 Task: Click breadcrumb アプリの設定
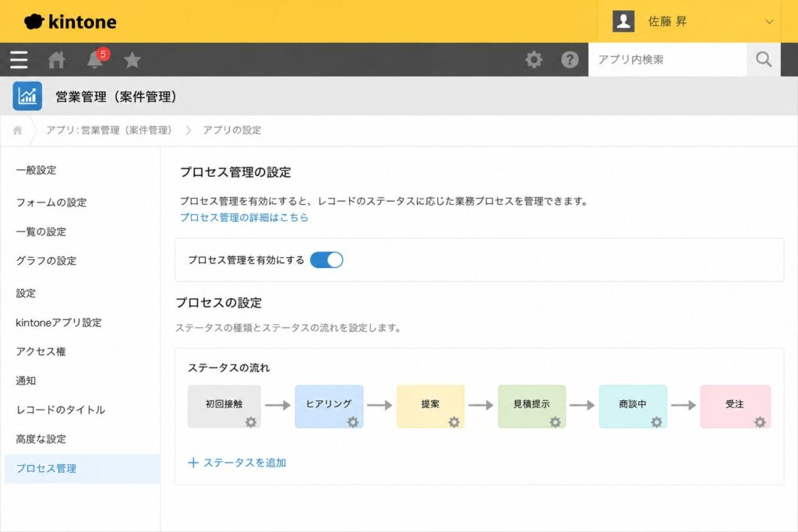(x=232, y=130)
